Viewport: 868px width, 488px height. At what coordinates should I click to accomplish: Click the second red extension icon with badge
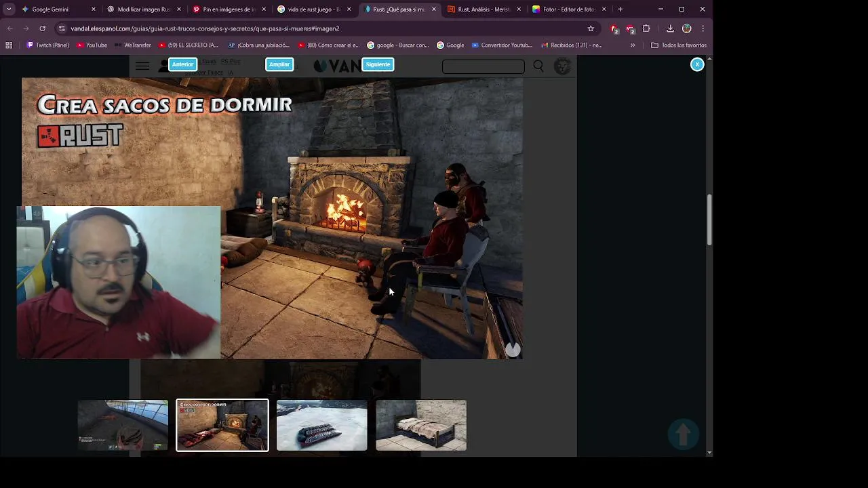(630, 29)
